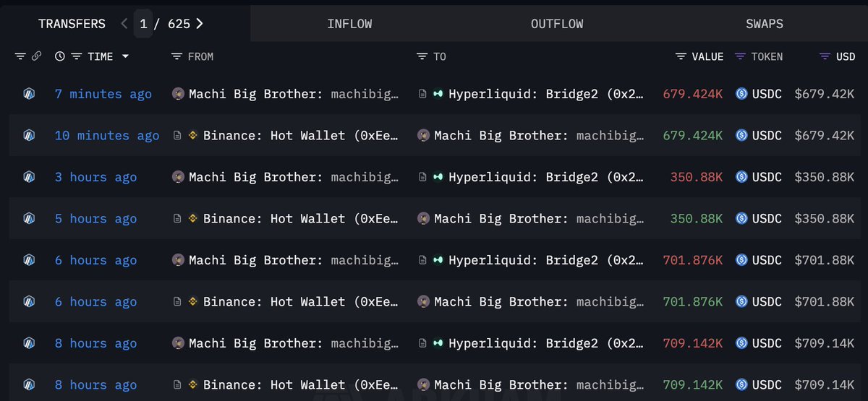Switch to the SWAPS tab
This screenshot has height=401, width=868.
pos(765,24)
